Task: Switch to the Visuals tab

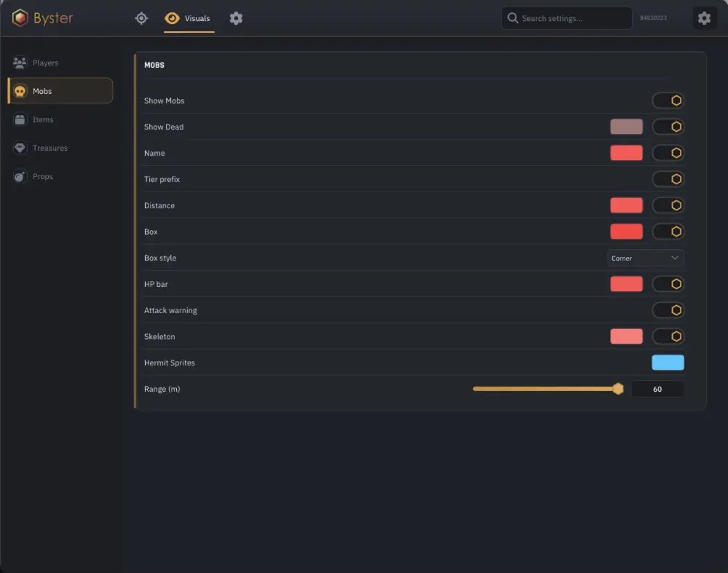Action: tap(189, 19)
